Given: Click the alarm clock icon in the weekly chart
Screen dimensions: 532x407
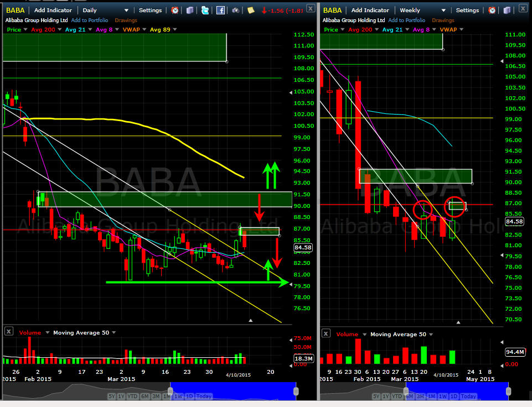Looking at the screenshot, I should pos(492,10).
